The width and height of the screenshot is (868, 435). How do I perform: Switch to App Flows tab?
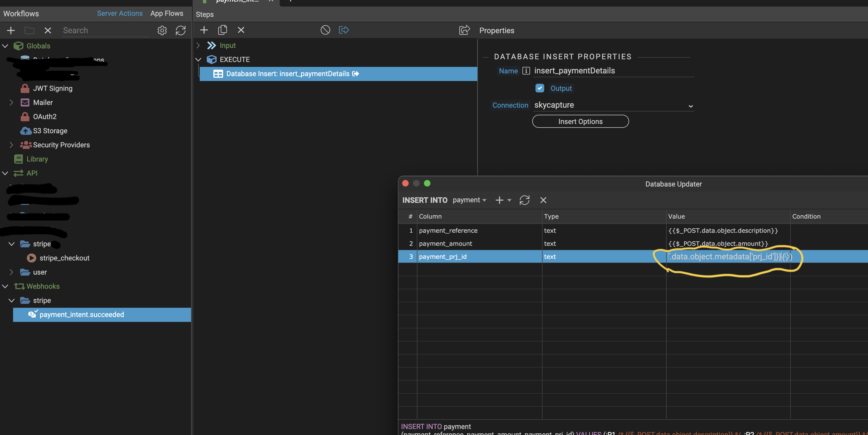167,14
